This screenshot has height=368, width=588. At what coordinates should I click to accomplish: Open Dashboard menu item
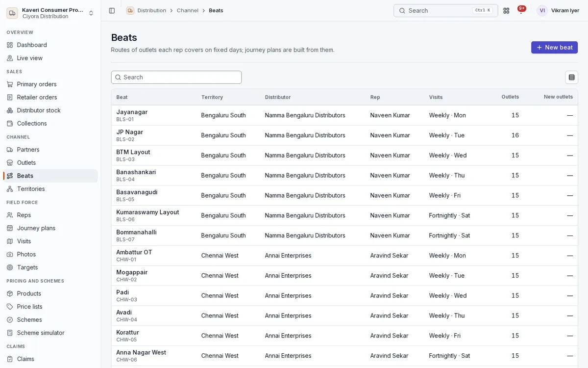[x=50, y=45]
